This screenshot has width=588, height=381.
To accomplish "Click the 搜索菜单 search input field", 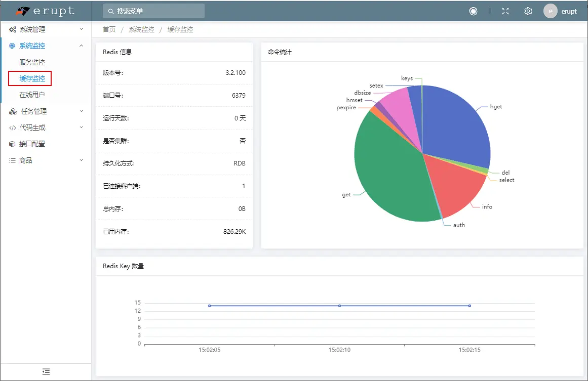I will 153,10.
